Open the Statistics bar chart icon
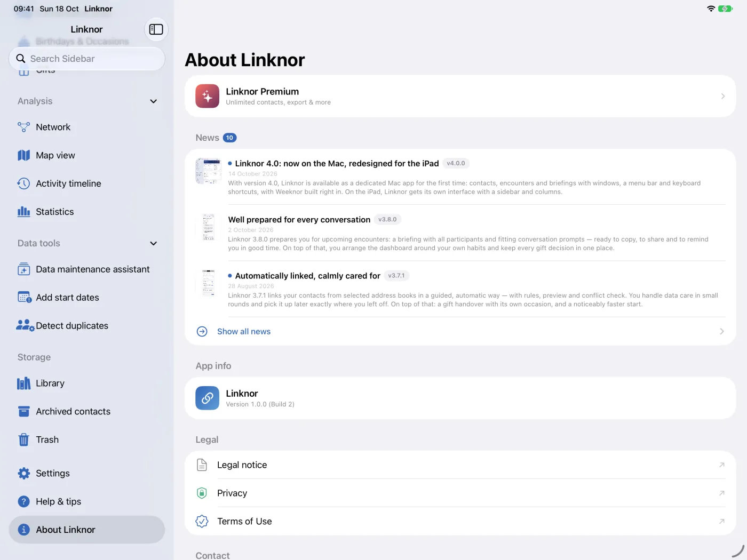The height and width of the screenshot is (560, 747). 23,212
